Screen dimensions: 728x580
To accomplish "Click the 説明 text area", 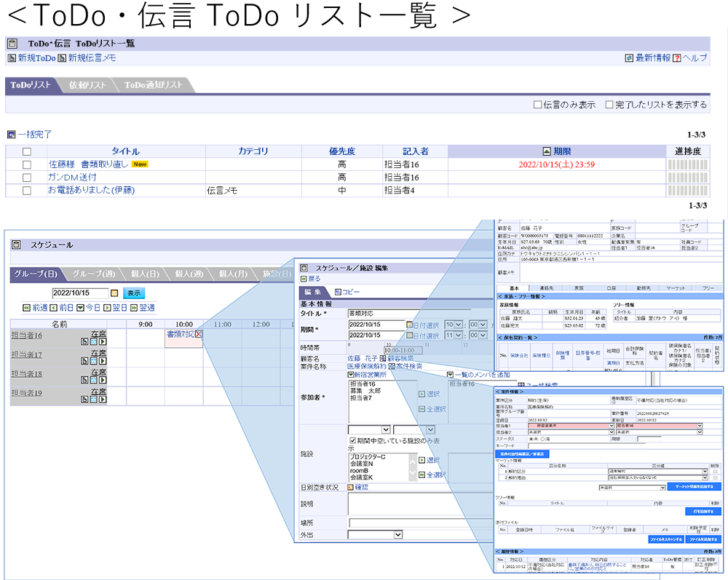I will [420, 504].
